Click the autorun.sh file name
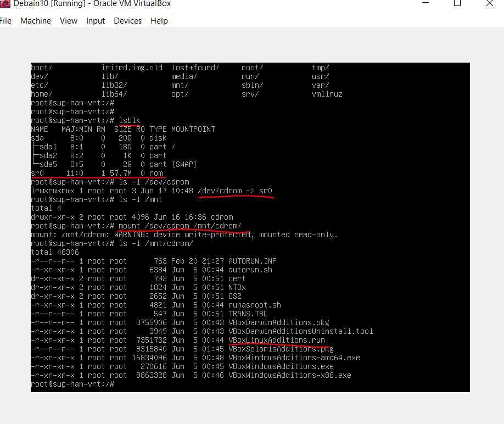 click(x=250, y=270)
